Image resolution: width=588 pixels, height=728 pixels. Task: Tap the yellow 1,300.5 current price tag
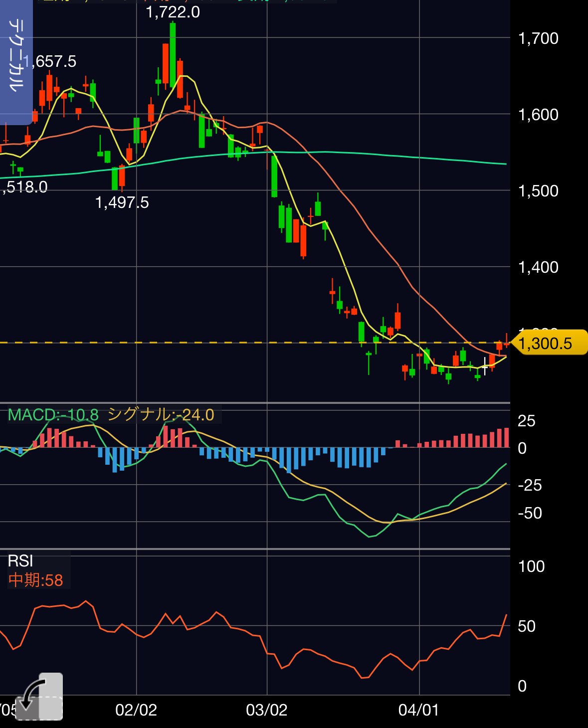coord(549,343)
